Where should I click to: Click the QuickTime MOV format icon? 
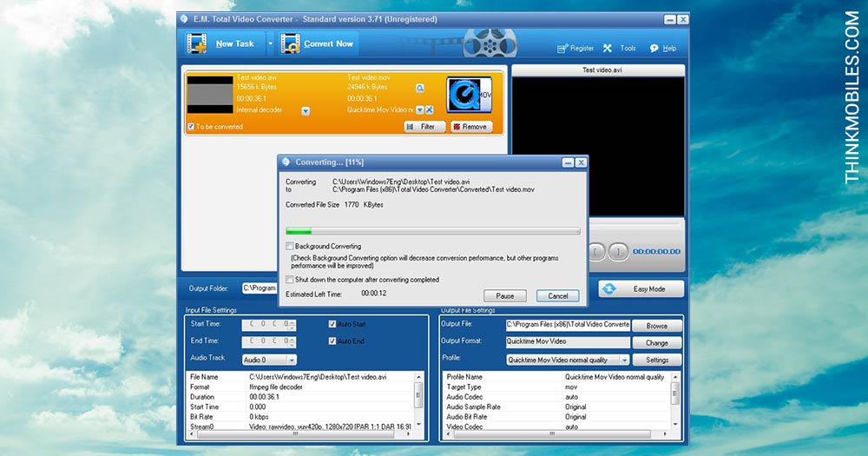[x=469, y=95]
